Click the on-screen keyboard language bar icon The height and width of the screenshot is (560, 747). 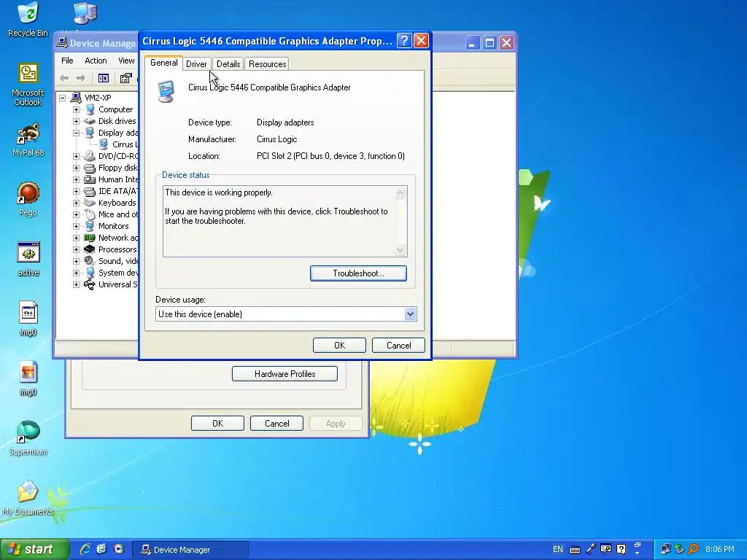575,550
